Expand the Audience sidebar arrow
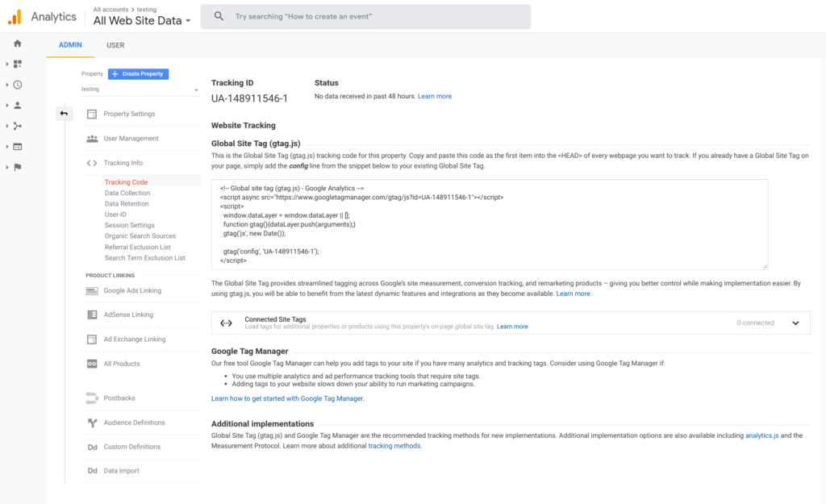The width and height of the screenshot is (826, 504). pyautogui.click(x=6, y=106)
